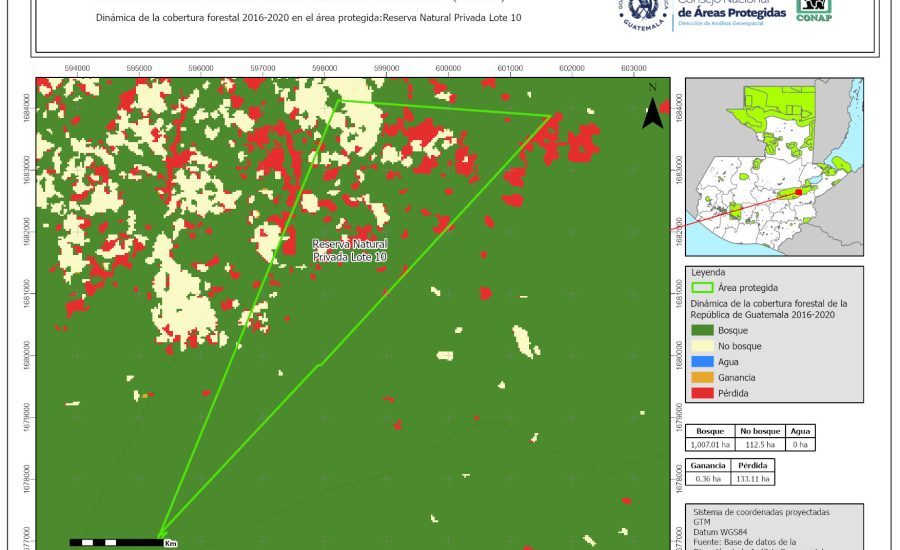Click the red location marker on inset map
This screenshot has width=900, height=550.
(798, 192)
